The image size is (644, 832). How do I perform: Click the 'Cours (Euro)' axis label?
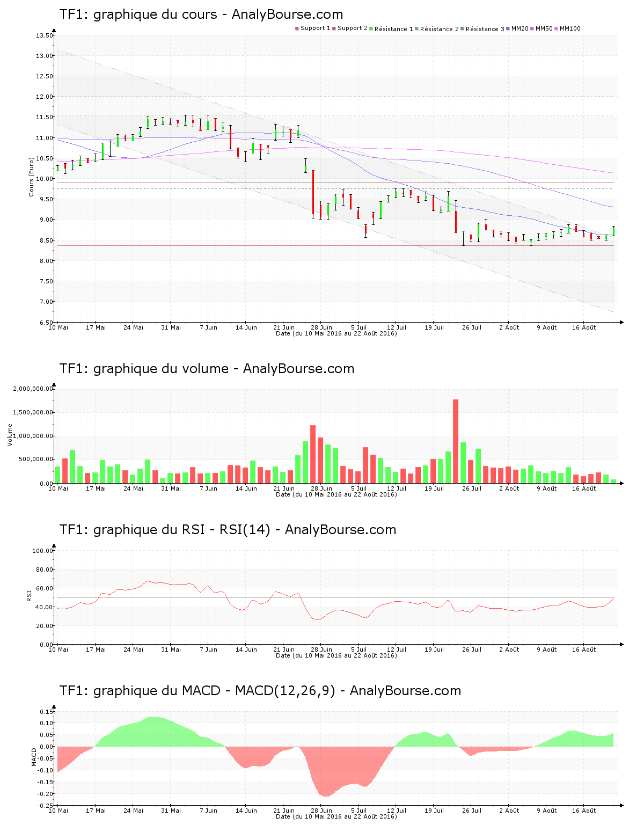pyautogui.click(x=31, y=177)
